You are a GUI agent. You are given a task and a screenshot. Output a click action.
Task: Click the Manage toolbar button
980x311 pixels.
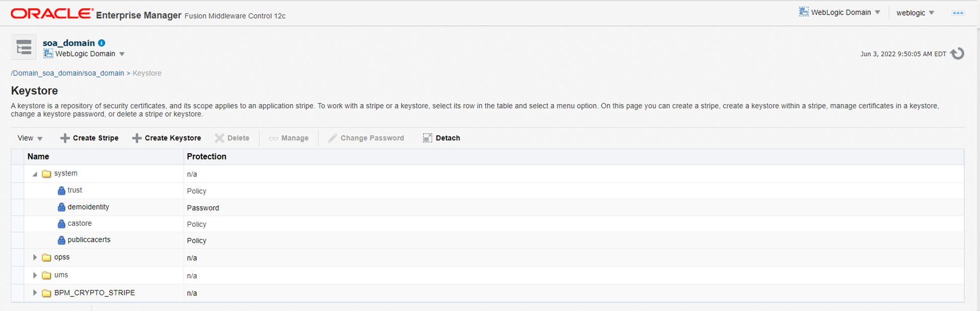click(x=288, y=138)
